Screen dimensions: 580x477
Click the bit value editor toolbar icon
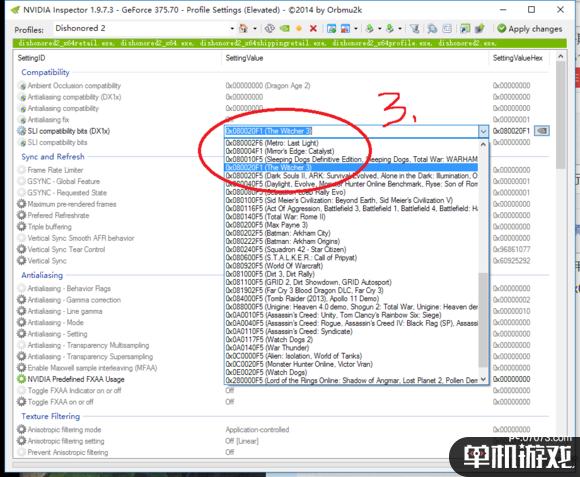click(x=447, y=28)
